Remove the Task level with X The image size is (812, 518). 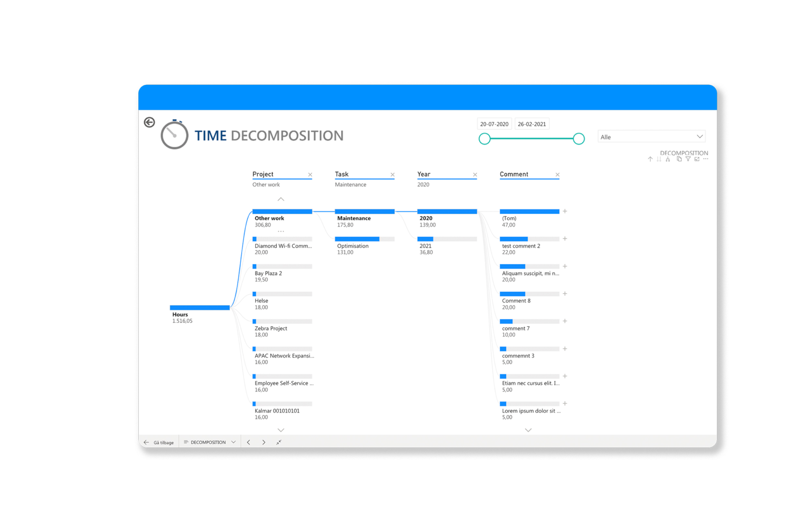pos(393,175)
